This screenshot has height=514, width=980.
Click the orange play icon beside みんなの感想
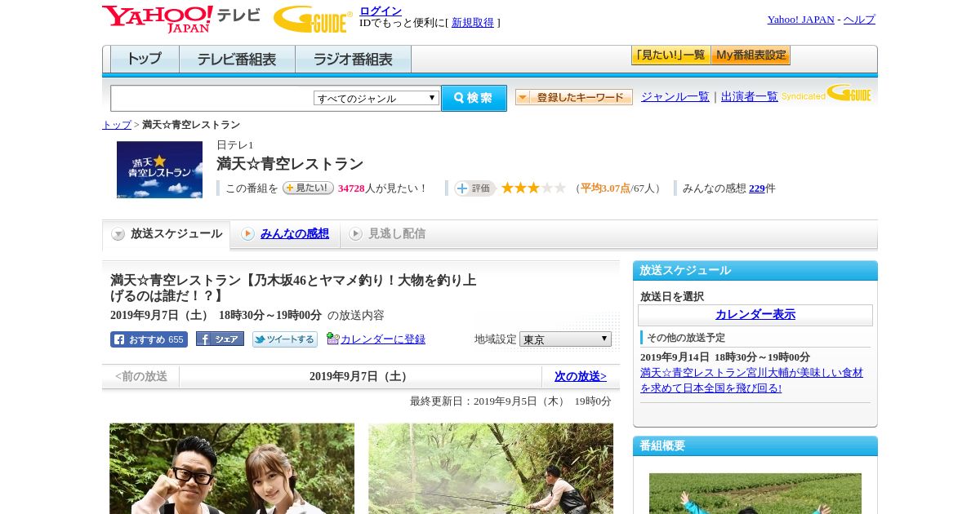pos(247,234)
